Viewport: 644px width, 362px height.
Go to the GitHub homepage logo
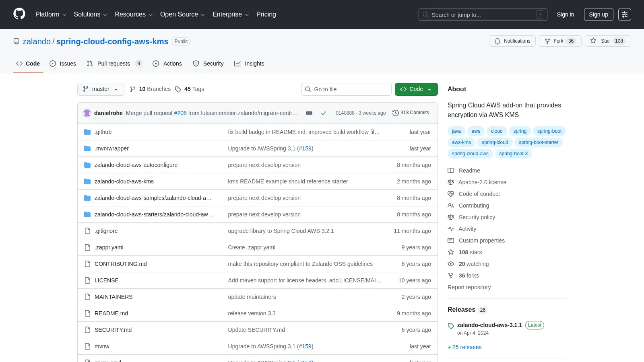click(x=19, y=14)
